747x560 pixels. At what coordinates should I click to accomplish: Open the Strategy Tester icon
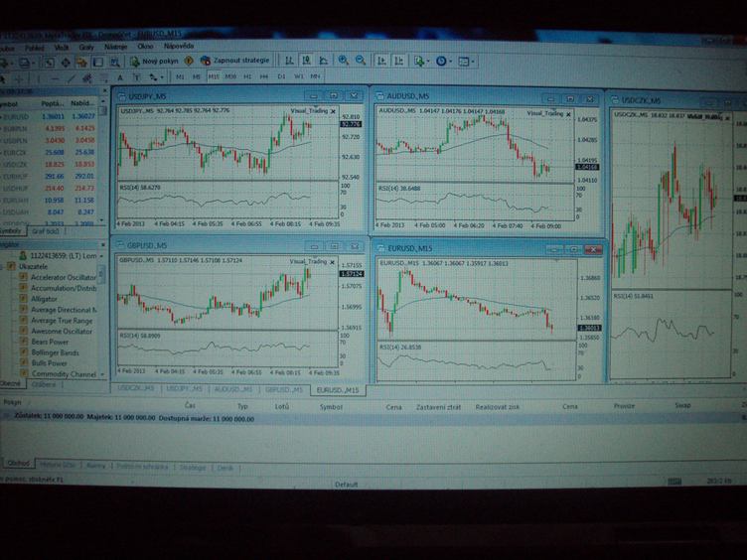pos(115,63)
